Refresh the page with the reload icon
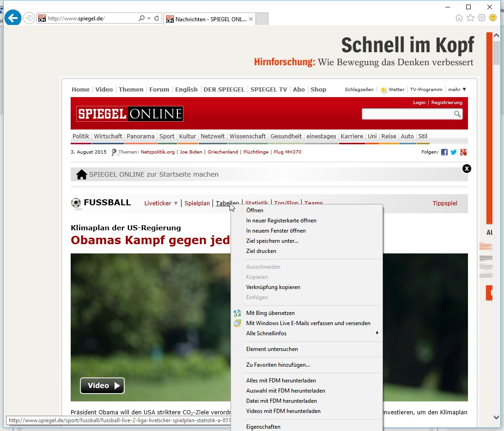The height and width of the screenshot is (431, 504). point(157,18)
